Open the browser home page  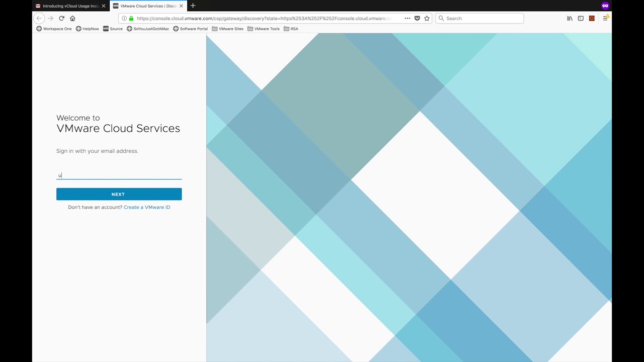(x=72, y=18)
